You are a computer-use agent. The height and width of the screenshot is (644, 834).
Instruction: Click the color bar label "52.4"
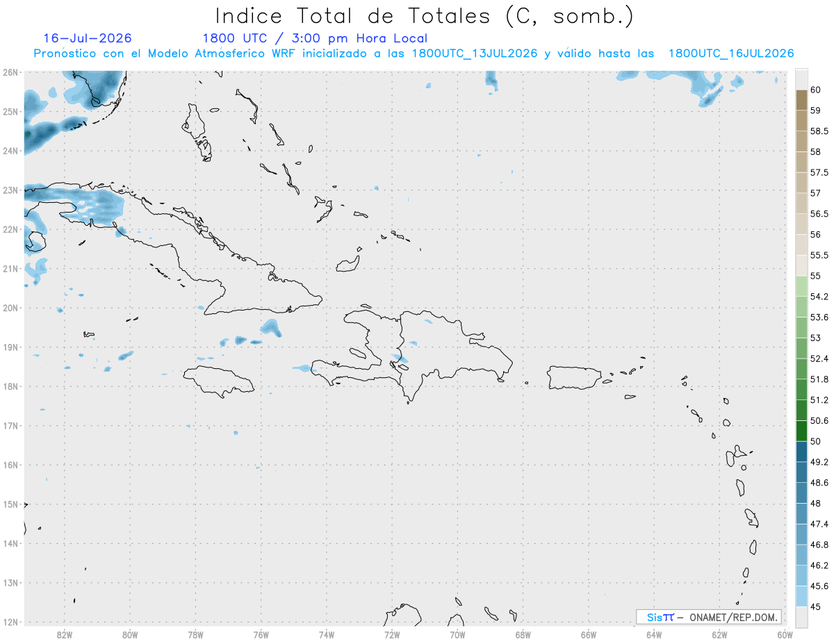(819, 358)
